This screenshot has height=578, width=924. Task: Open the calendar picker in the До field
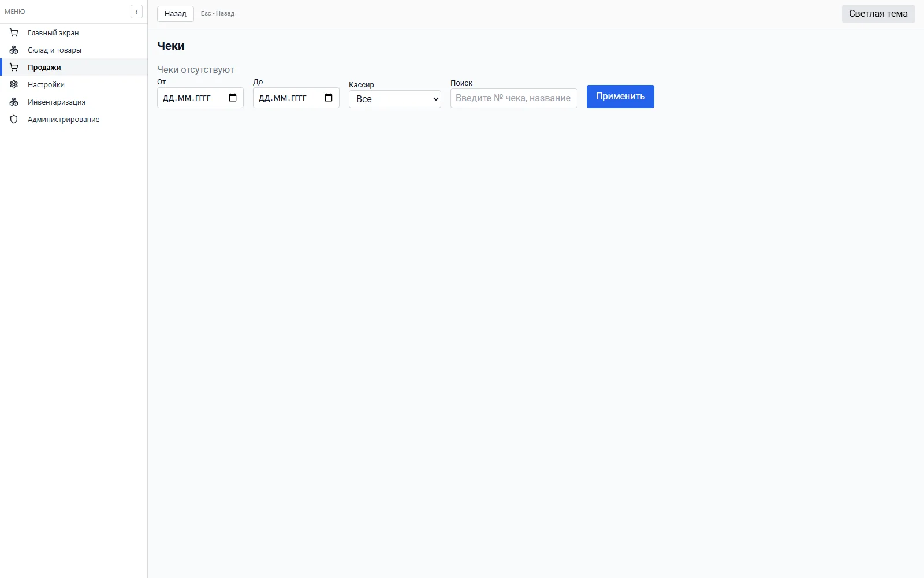[329, 98]
